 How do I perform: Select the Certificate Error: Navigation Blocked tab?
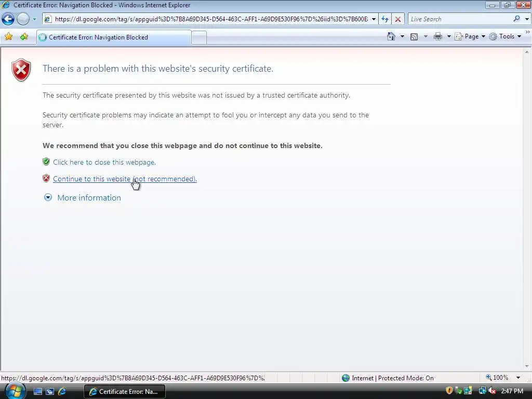[x=114, y=37]
